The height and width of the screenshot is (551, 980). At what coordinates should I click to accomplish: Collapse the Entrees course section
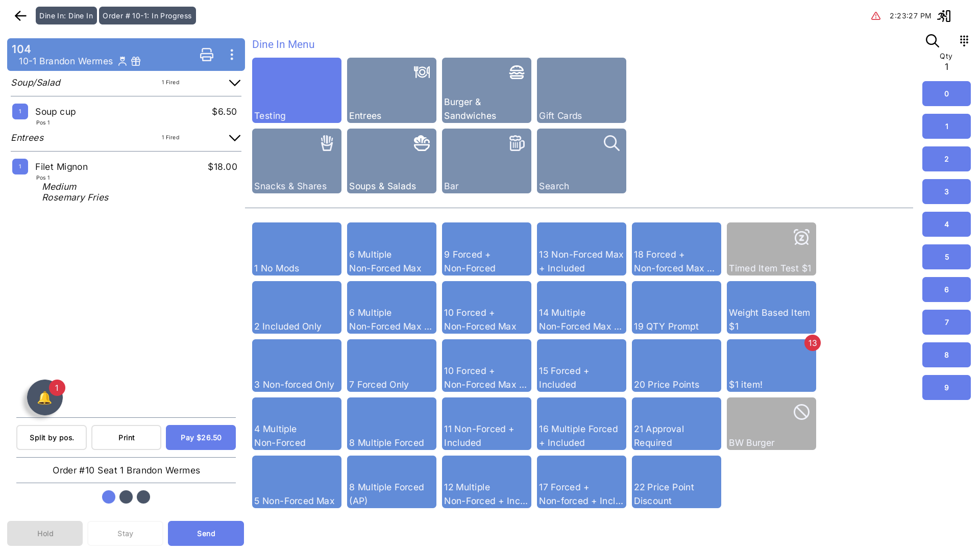234,138
